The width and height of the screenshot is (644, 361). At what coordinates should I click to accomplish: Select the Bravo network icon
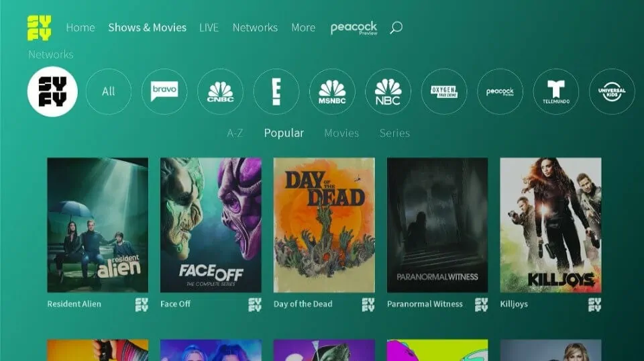(x=164, y=91)
